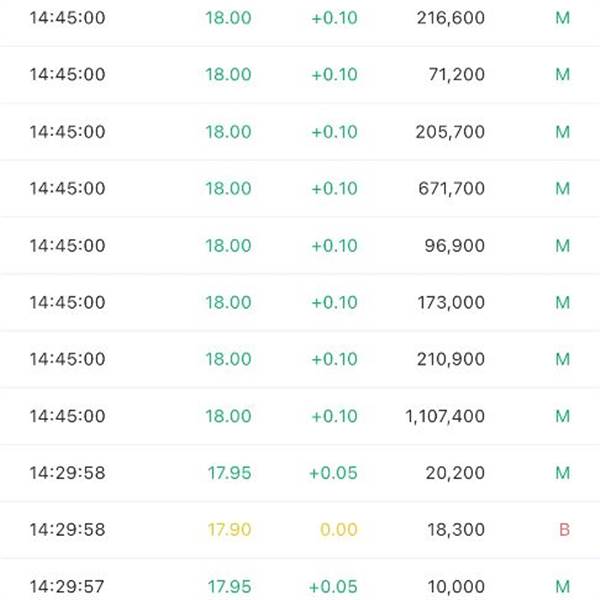Click the M marker in the 671,700 row
The image size is (600, 600).
[562, 189]
